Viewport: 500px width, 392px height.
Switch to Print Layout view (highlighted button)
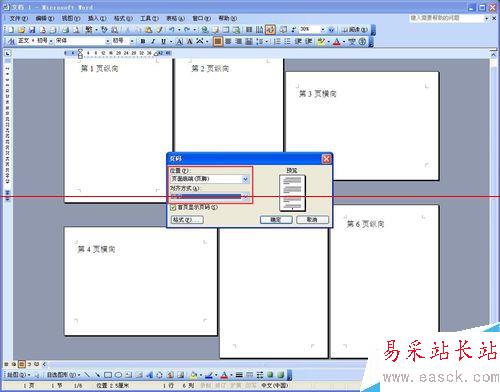(22, 364)
